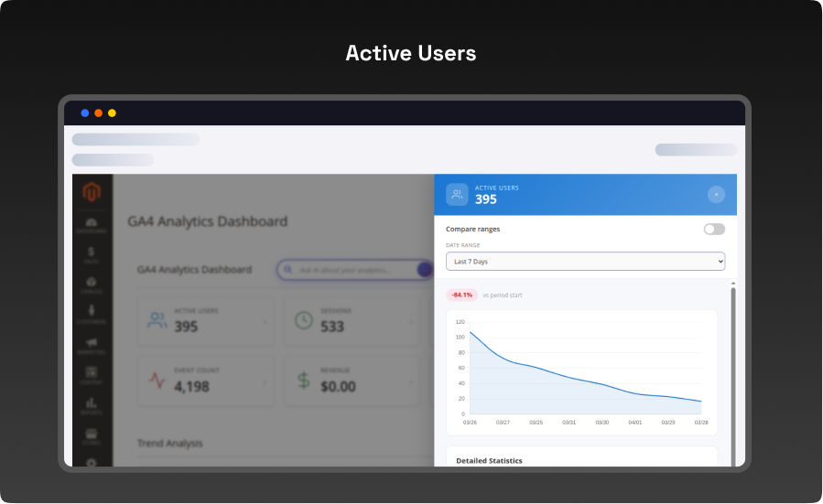
Task: Open the Customers sidebar menu
Action: click(x=92, y=315)
